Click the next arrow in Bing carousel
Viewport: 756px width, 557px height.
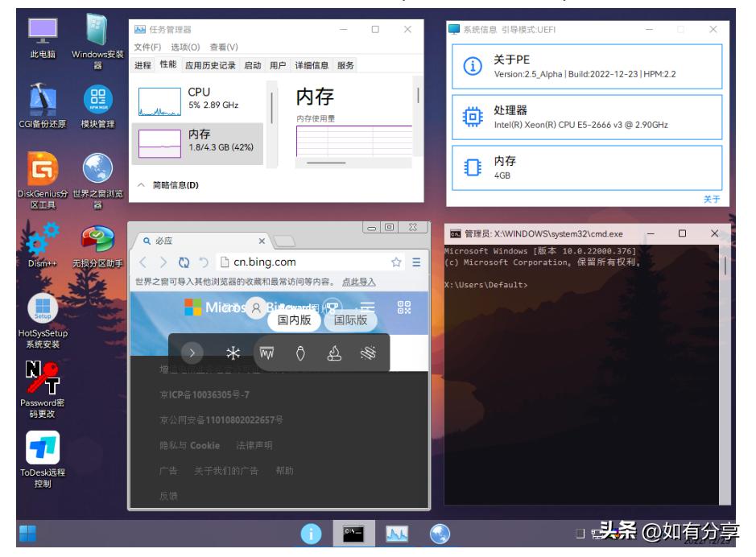(192, 353)
